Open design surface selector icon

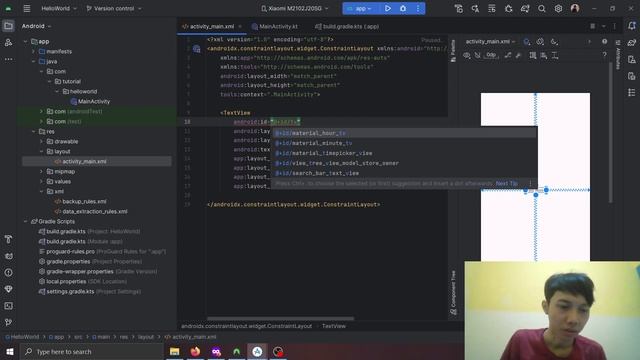[527, 42]
